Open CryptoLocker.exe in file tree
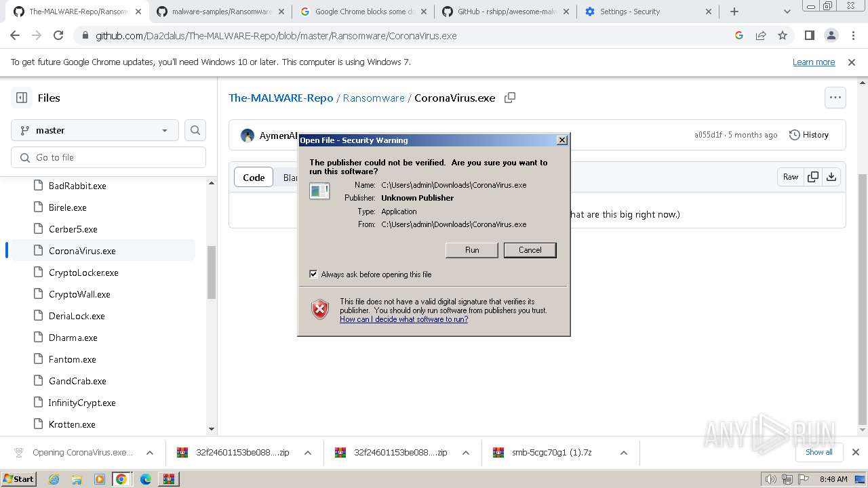The width and height of the screenshot is (868, 488). point(83,272)
